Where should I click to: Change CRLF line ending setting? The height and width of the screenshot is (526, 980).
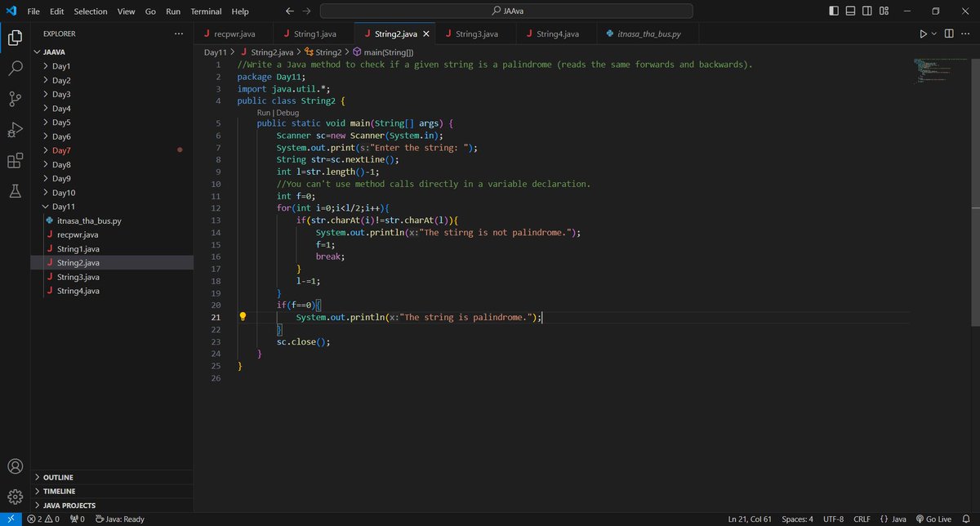click(862, 519)
